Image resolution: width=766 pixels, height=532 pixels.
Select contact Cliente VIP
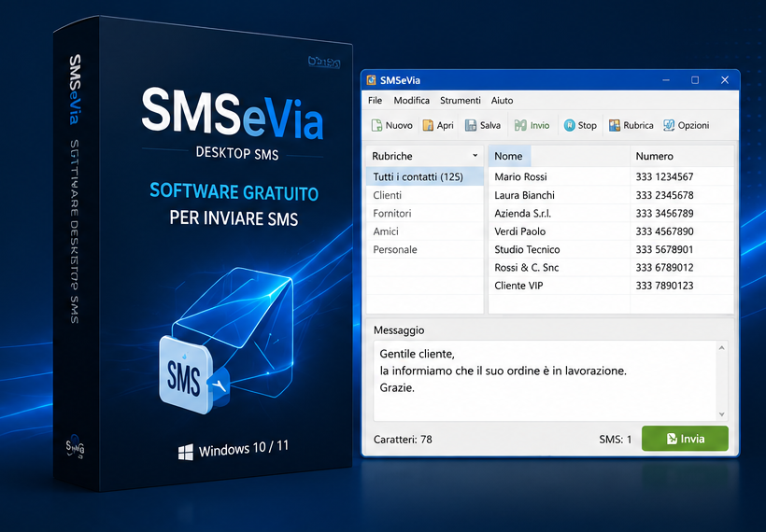(518, 286)
